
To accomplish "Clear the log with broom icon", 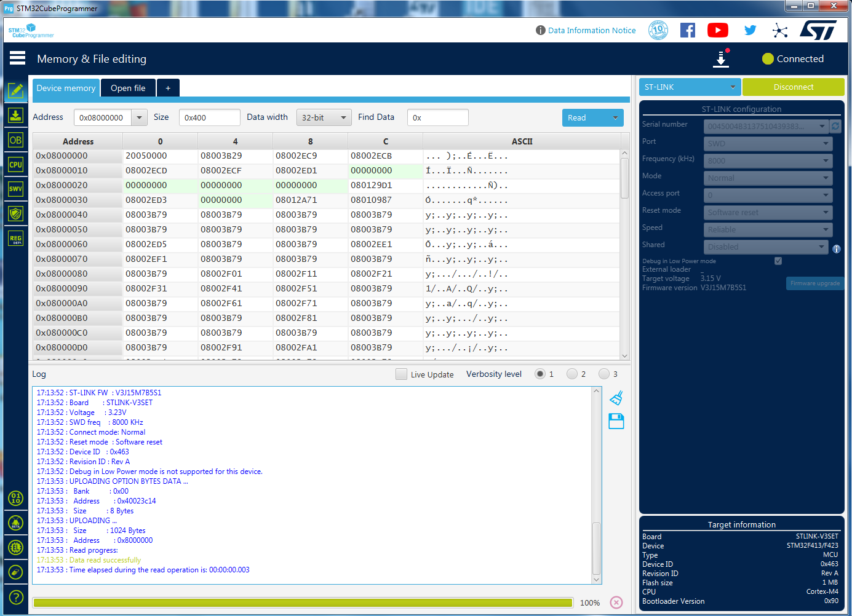I will click(x=616, y=398).
